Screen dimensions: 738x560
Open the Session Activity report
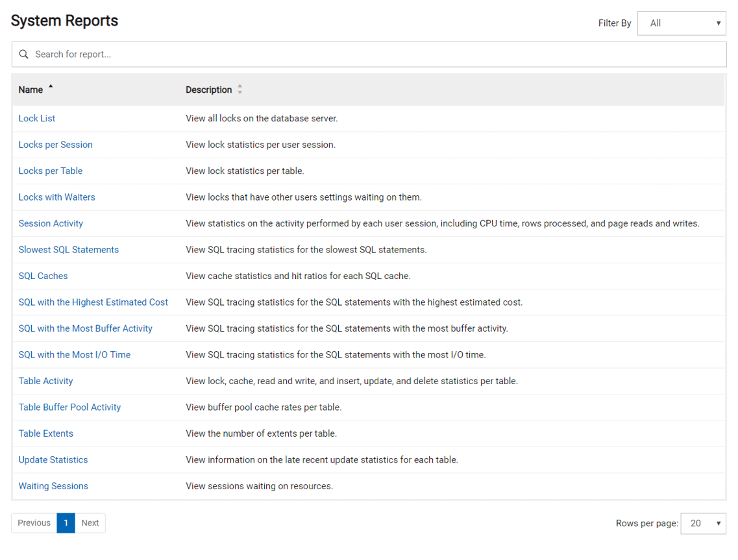click(51, 224)
